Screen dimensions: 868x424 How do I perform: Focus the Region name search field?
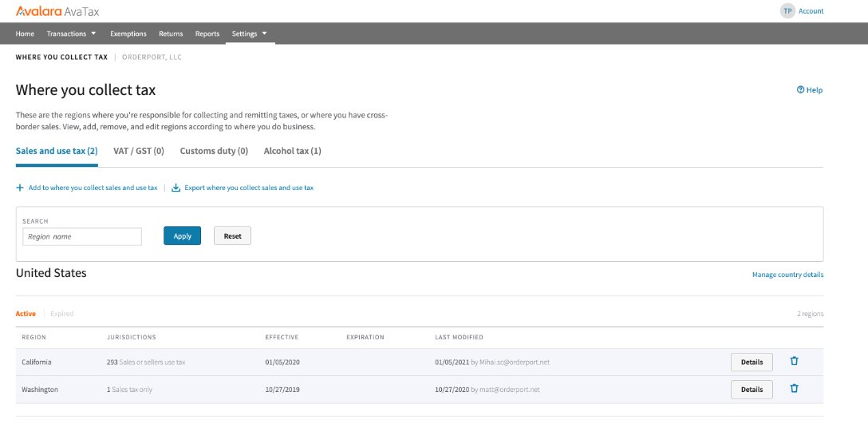click(x=82, y=236)
